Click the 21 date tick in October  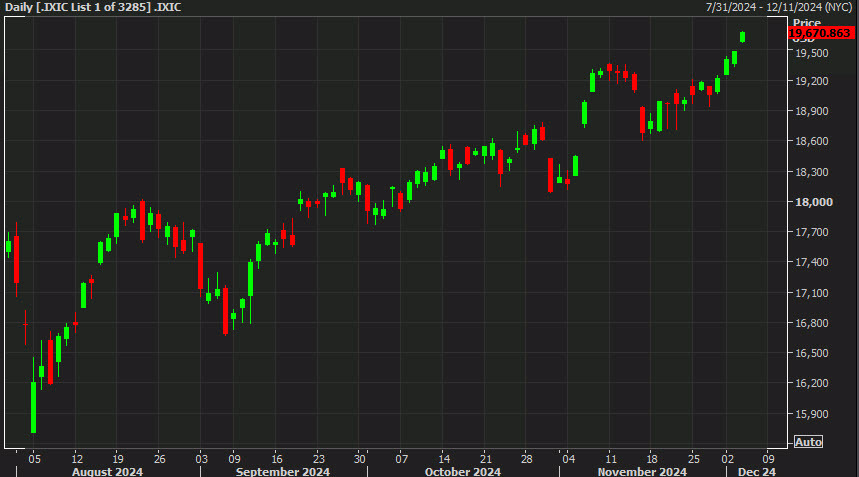coord(485,459)
